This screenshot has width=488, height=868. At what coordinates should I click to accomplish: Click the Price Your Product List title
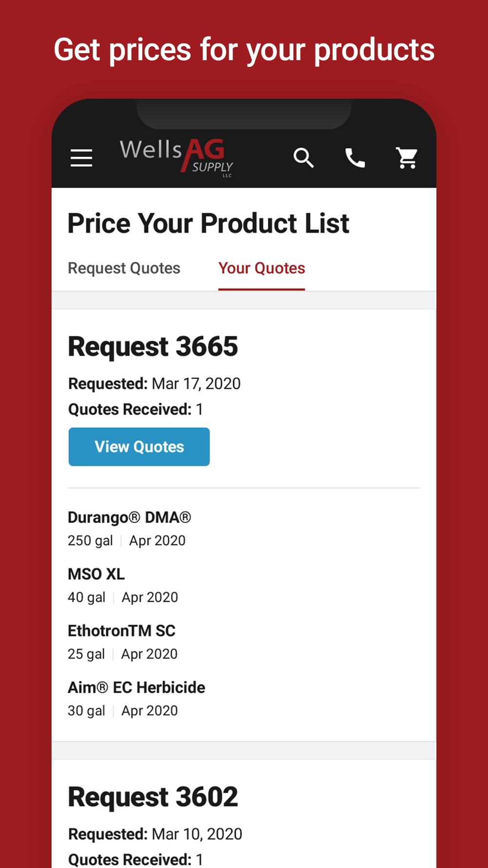pyautogui.click(x=208, y=224)
